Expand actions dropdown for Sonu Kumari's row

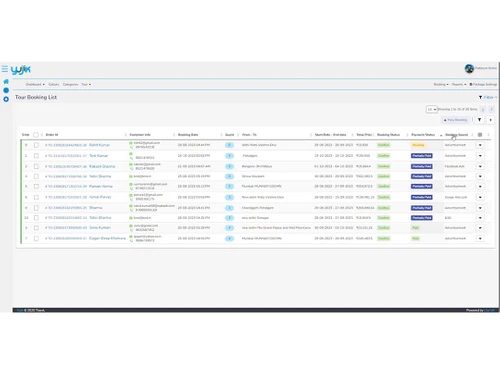pyautogui.click(x=480, y=228)
